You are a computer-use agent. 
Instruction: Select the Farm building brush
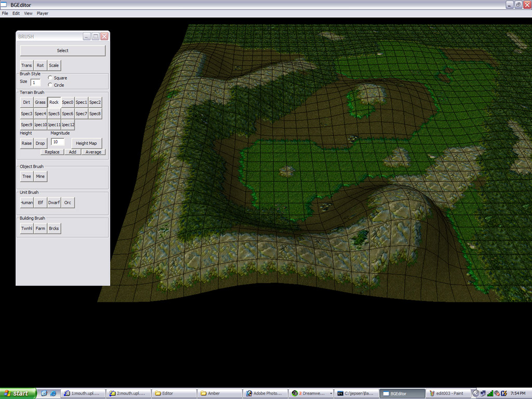pyautogui.click(x=41, y=229)
